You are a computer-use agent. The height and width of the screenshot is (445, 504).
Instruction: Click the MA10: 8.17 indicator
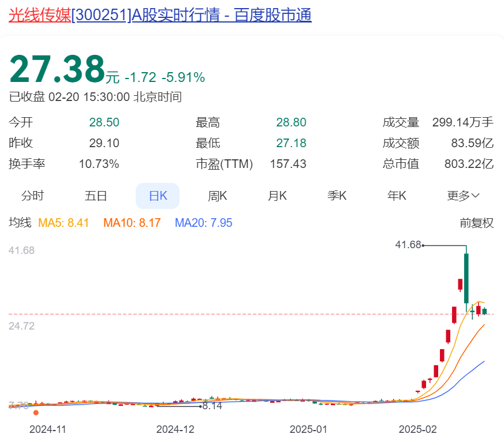click(132, 223)
